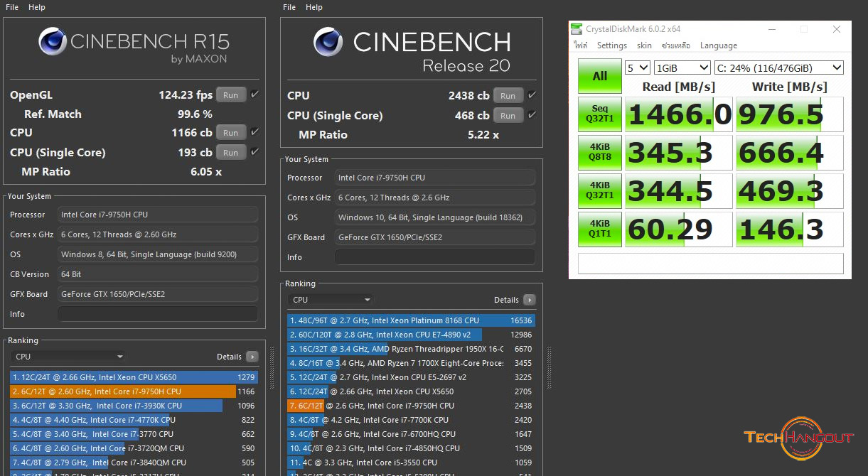Open the skin menu in CrystalDiskMark

(x=644, y=45)
